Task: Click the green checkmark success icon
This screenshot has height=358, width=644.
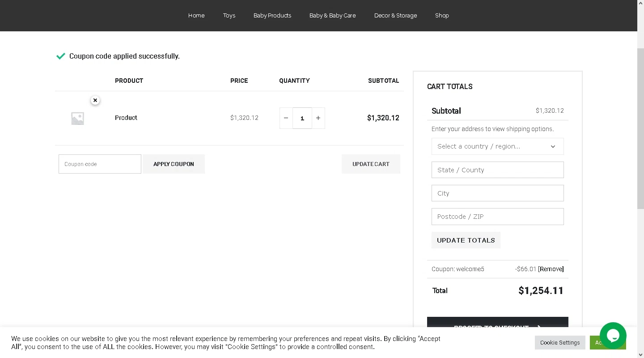Action: coord(61,56)
